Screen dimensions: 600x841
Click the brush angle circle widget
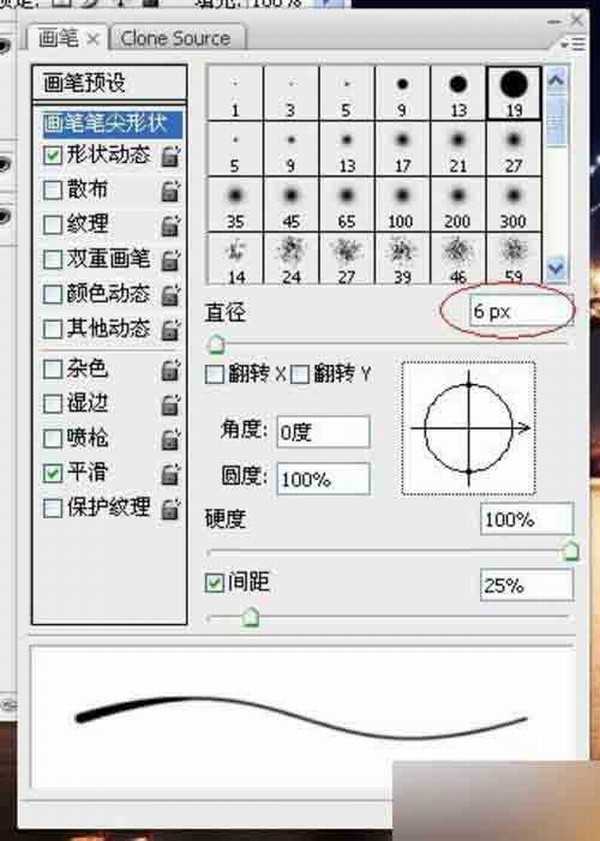(469, 428)
